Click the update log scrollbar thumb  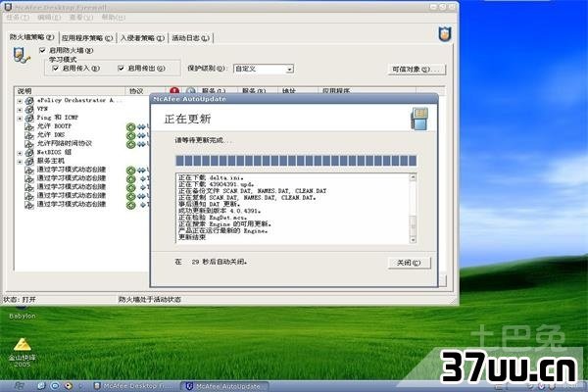413,224
